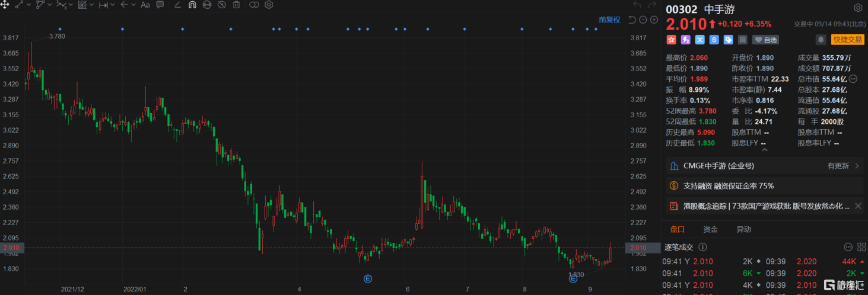The image size is (868, 295).
Task: Click the first blue diamond news marker
Action: [60, 29]
